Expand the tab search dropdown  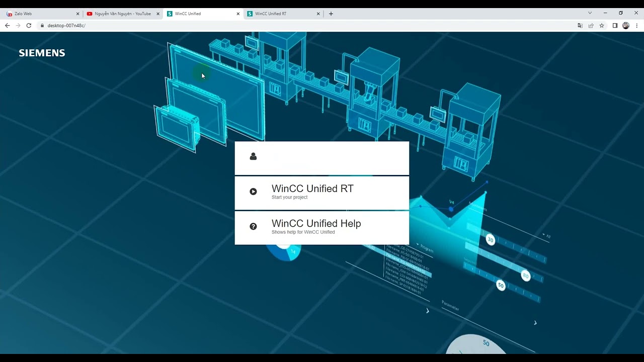pos(590,13)
